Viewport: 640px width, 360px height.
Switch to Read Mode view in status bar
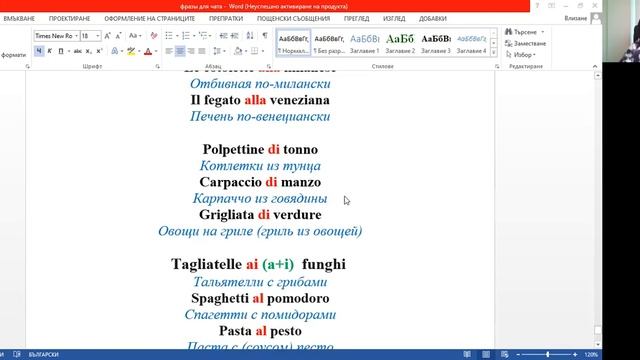(x=467, y=354)
